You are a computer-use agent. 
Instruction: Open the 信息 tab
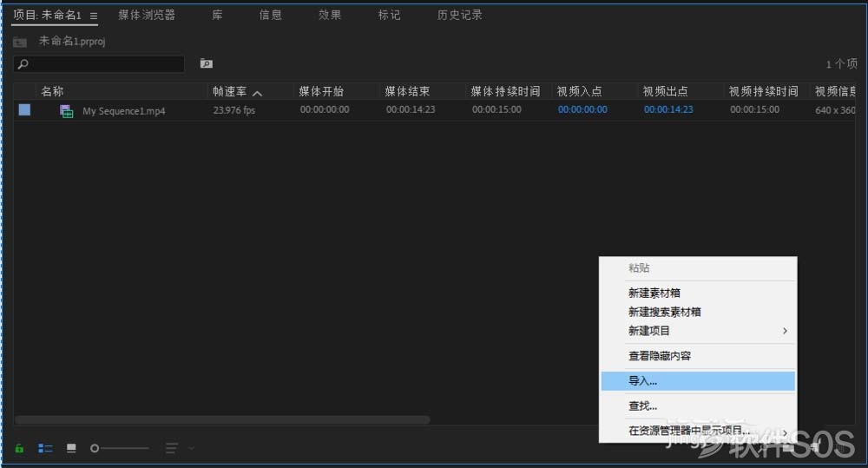coord(271,15)
